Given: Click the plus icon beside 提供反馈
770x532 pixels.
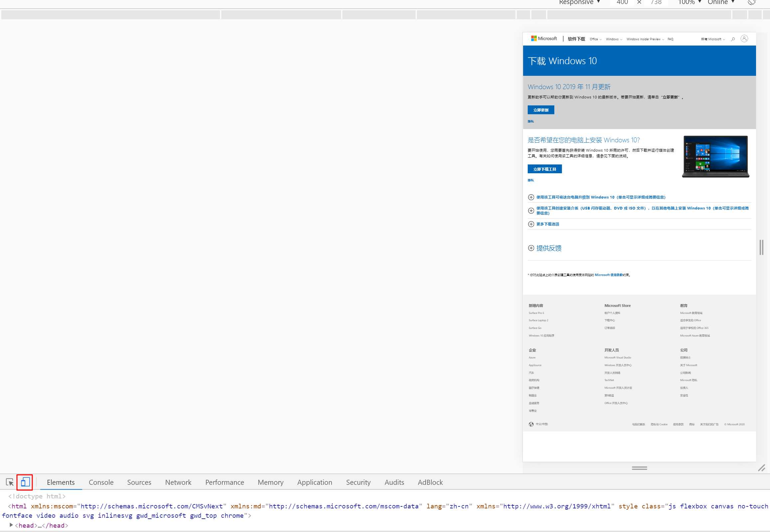Looking at the screenshot, I should (x=531, y=248).
